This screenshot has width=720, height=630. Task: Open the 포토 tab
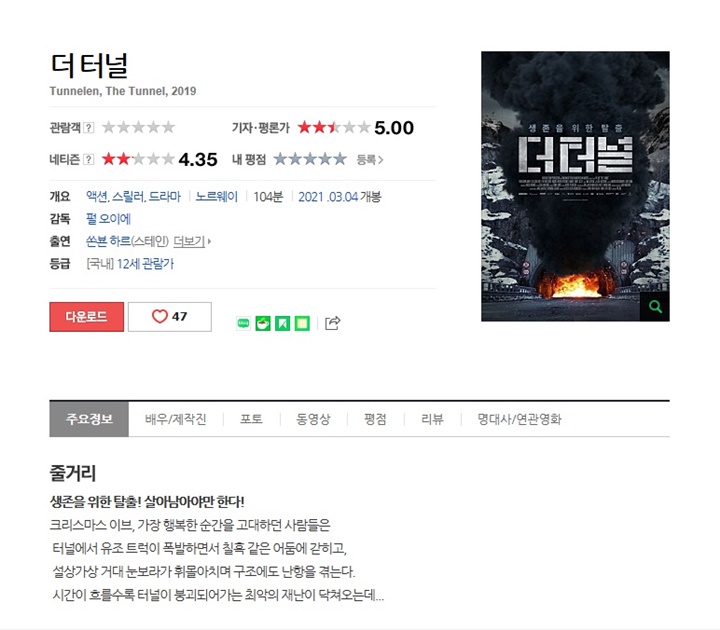pos(251,419)
